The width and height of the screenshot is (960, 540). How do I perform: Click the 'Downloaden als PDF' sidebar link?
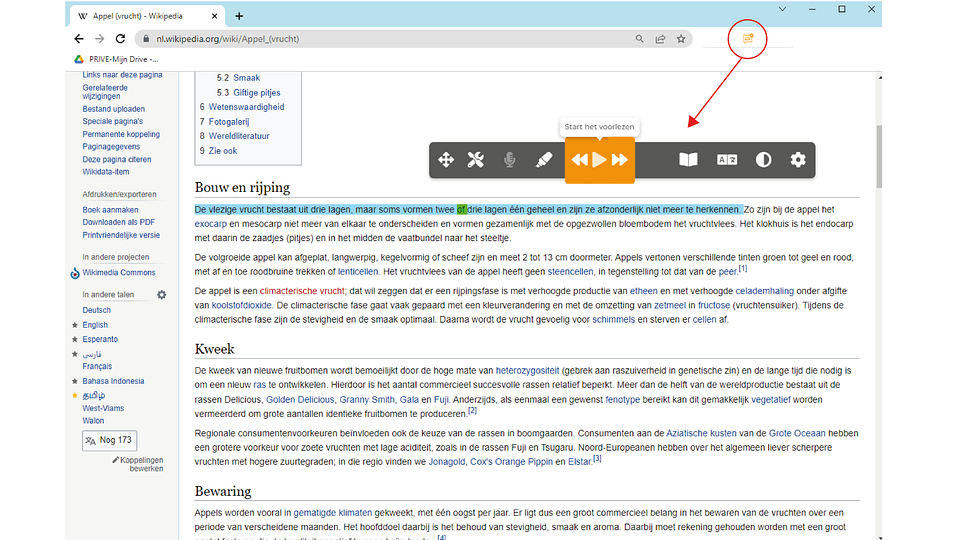tap(117, 222)
